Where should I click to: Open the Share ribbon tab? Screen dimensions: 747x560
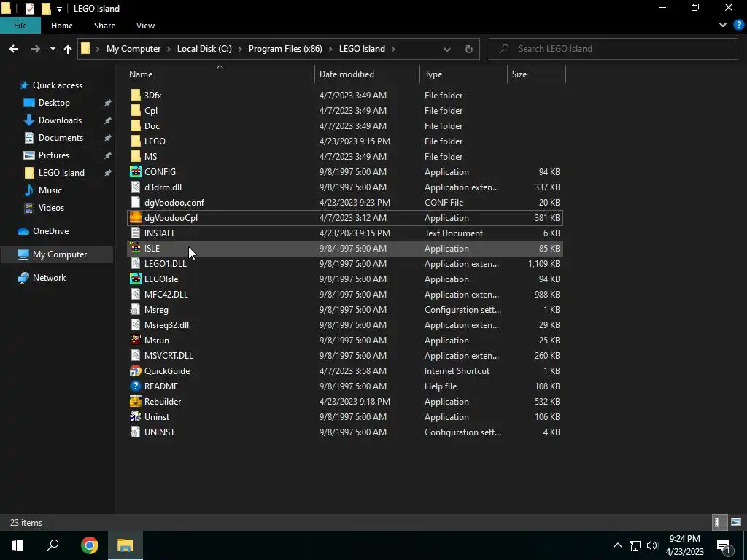pyautogui.click(x=104, y=26)
